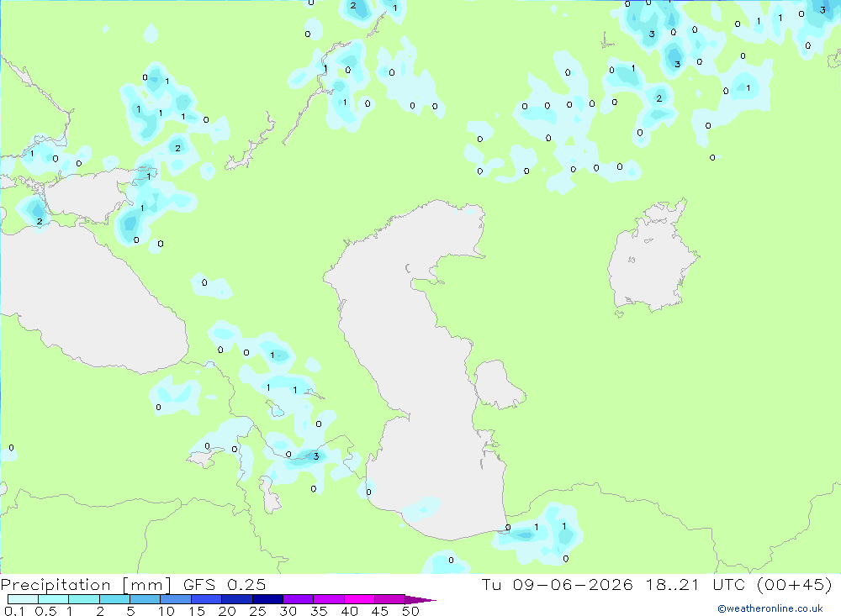This screenshot has height=616, width=841.
Task: Select the 20–25 mm dark blue swatch
Action: [236, 599]
